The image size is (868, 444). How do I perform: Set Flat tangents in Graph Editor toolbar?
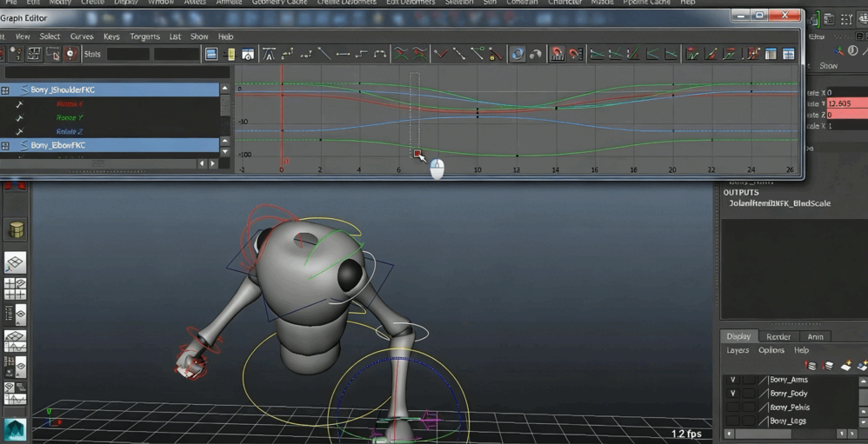point(343,54)
